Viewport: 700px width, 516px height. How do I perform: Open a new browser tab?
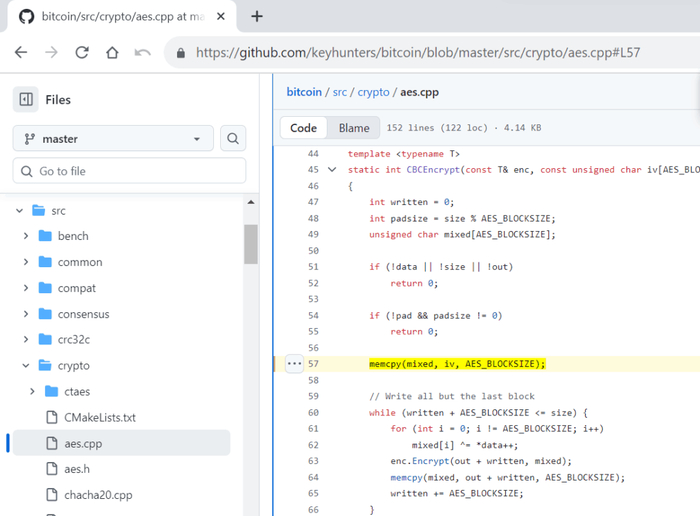pos(257,16)
